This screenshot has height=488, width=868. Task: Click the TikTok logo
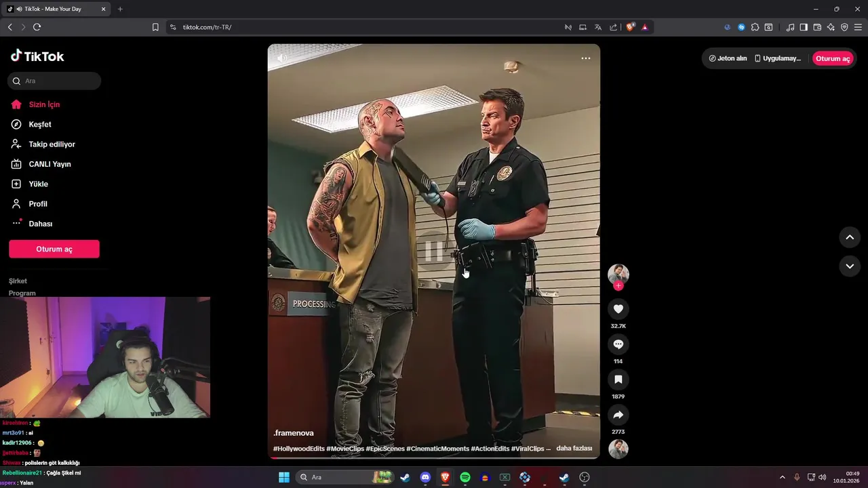tap(37, 56)
